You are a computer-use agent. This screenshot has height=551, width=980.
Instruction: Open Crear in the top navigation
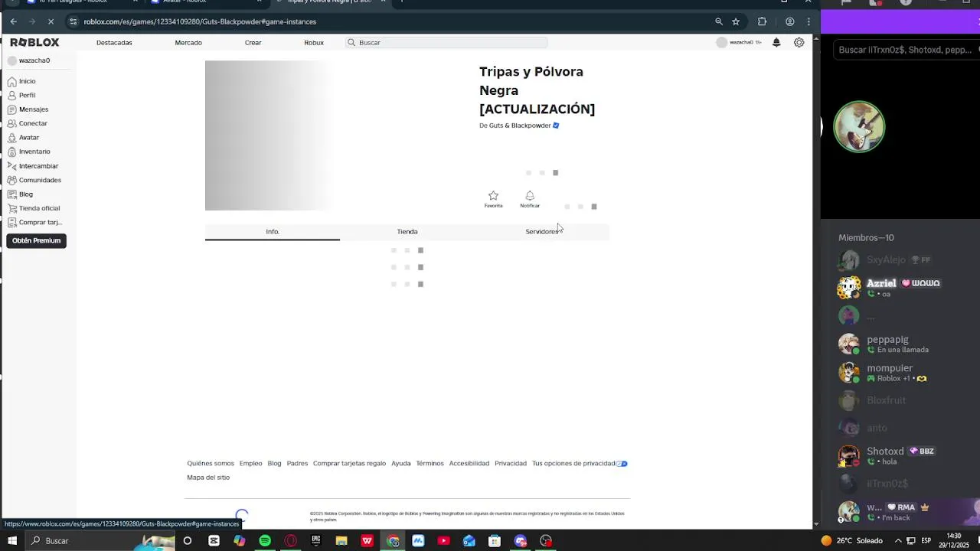(253, 43)
